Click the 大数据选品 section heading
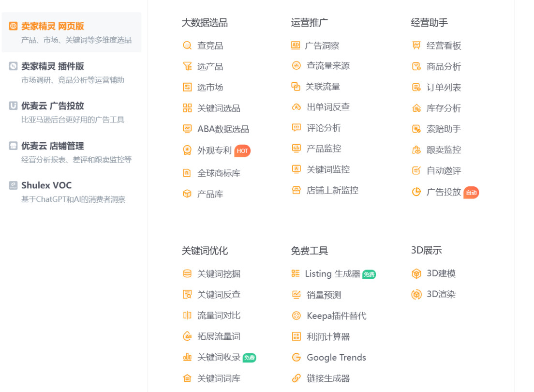Screen dimensions: 534x392 pos(205,23)
